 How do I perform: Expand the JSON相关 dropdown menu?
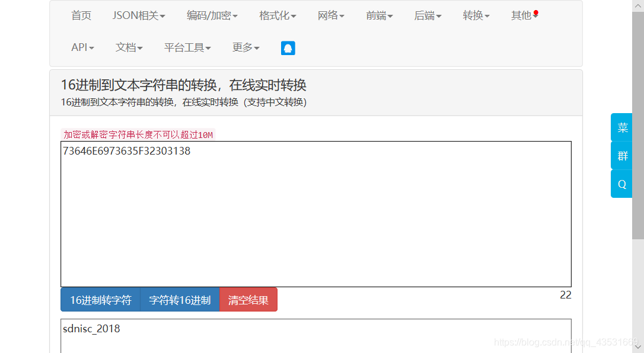click(139, 15)
